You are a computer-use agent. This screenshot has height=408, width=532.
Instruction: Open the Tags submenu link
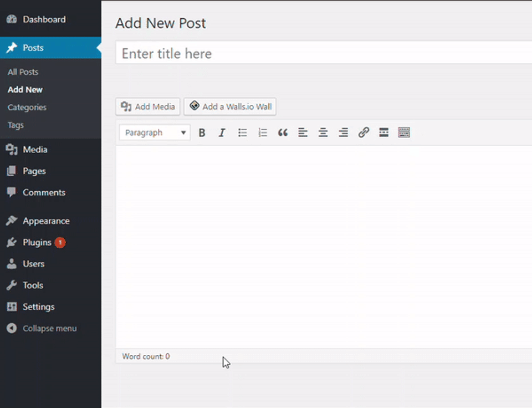point(16,125)
